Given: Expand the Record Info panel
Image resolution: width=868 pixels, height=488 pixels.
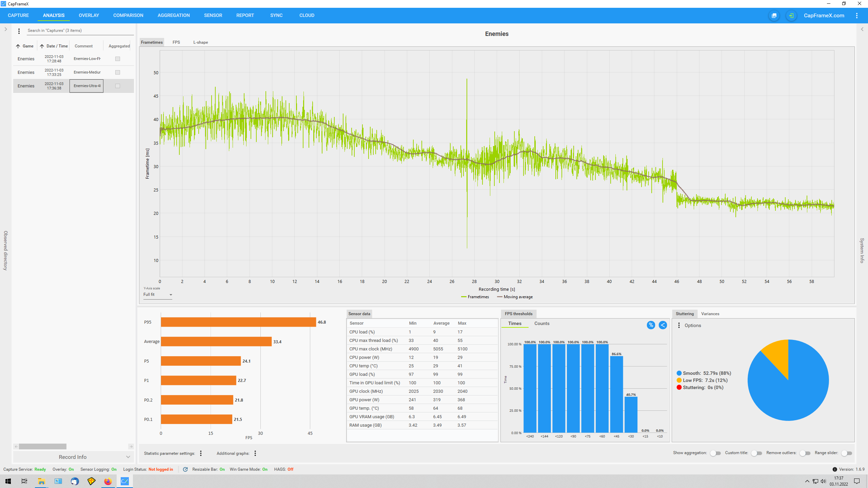Looking at the screenshot, I should pyautogui.click(x=73, y=457).
